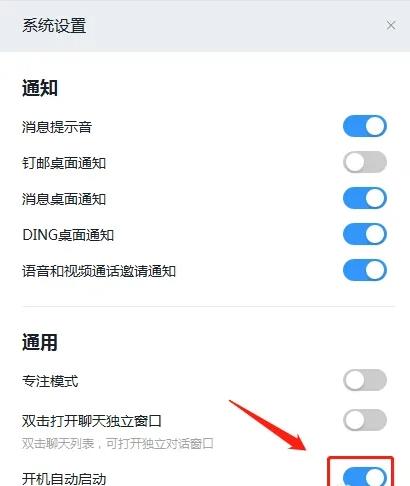Select the 专注模式 label text
This screenshot has width=410, height=486.
coord(50,381)
